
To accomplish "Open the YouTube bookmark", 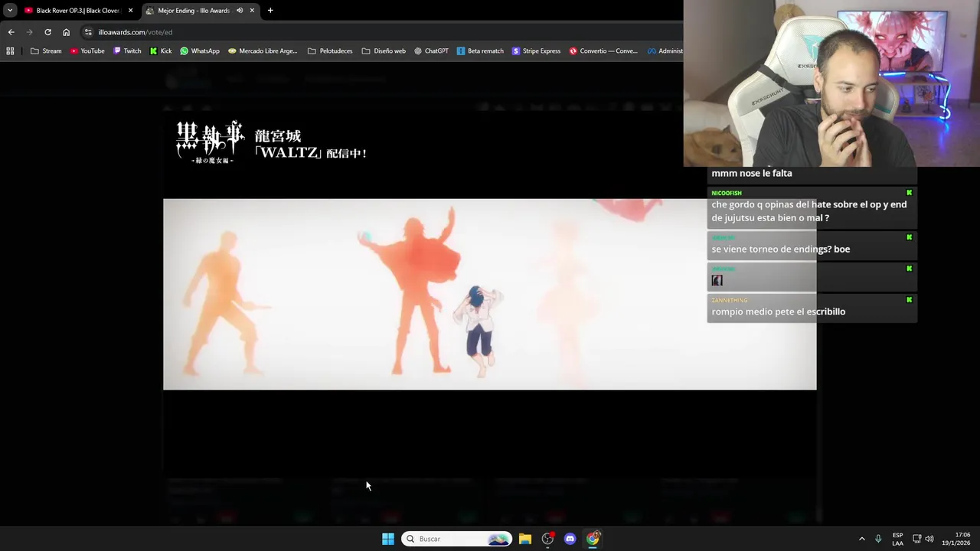I will coord(87,51).
